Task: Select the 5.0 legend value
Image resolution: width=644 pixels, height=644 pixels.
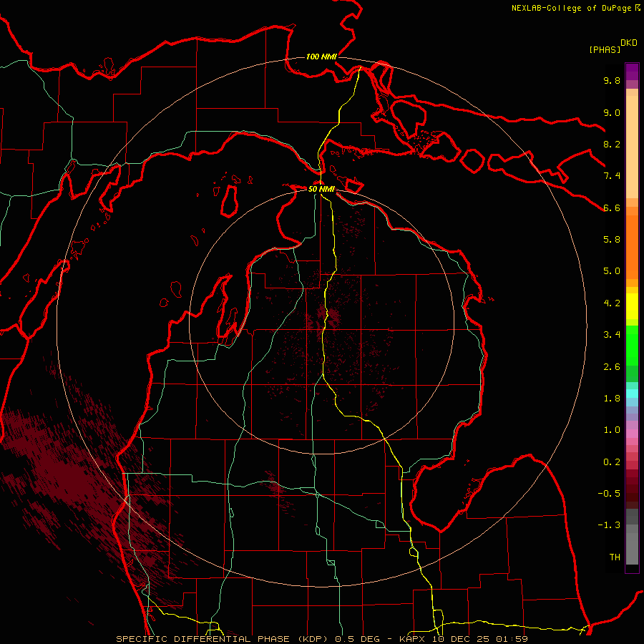Action: click(612, 271)
